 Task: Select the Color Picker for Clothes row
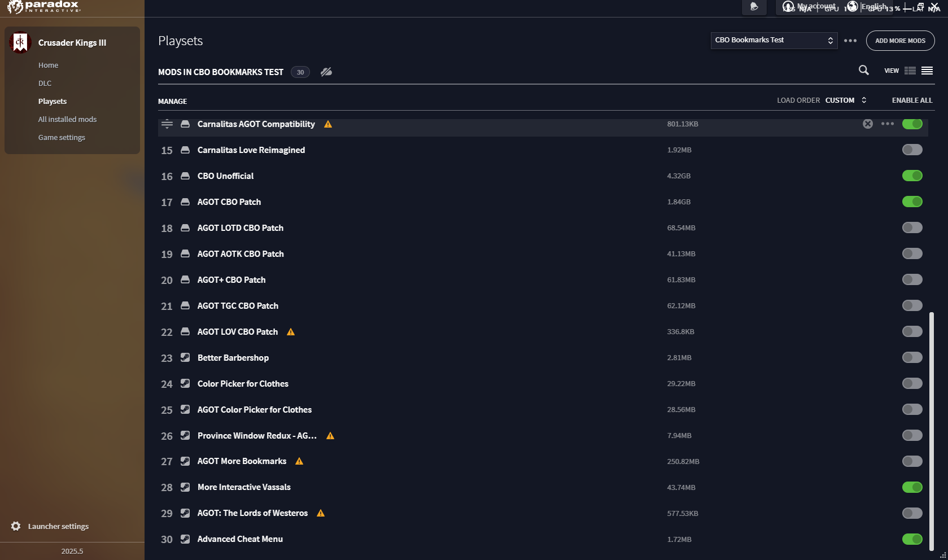[x=543, y=384]
